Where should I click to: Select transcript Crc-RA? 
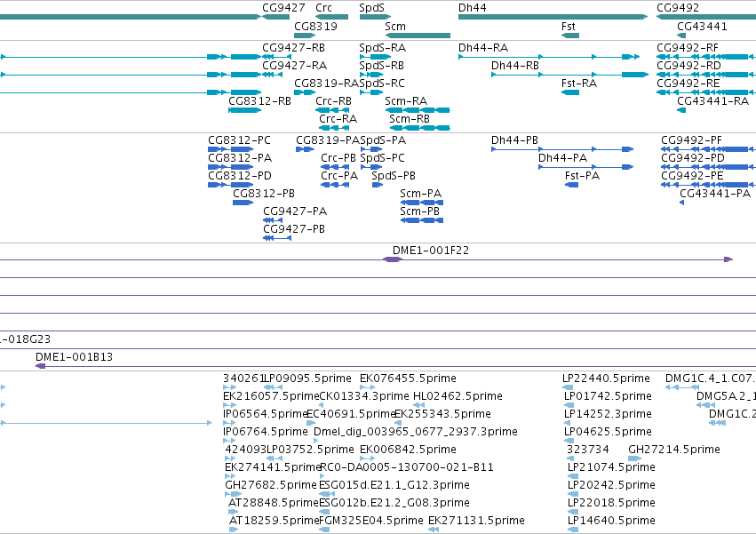(334, 128)
